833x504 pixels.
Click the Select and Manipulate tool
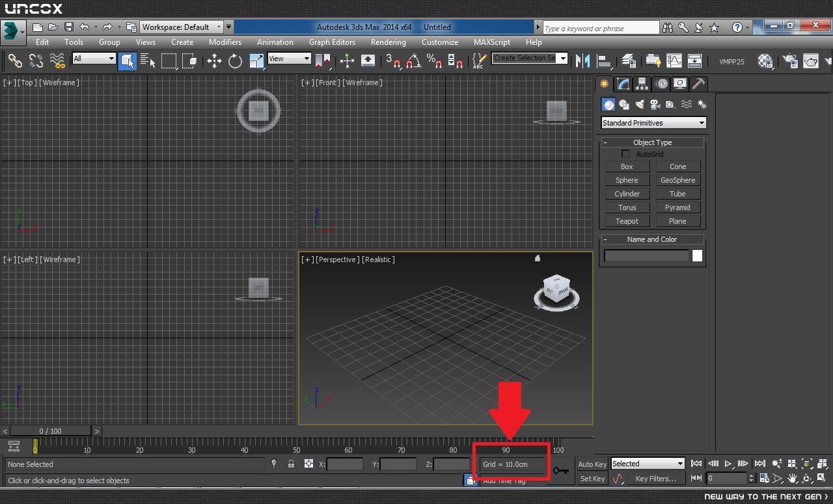tap(347, 60)
